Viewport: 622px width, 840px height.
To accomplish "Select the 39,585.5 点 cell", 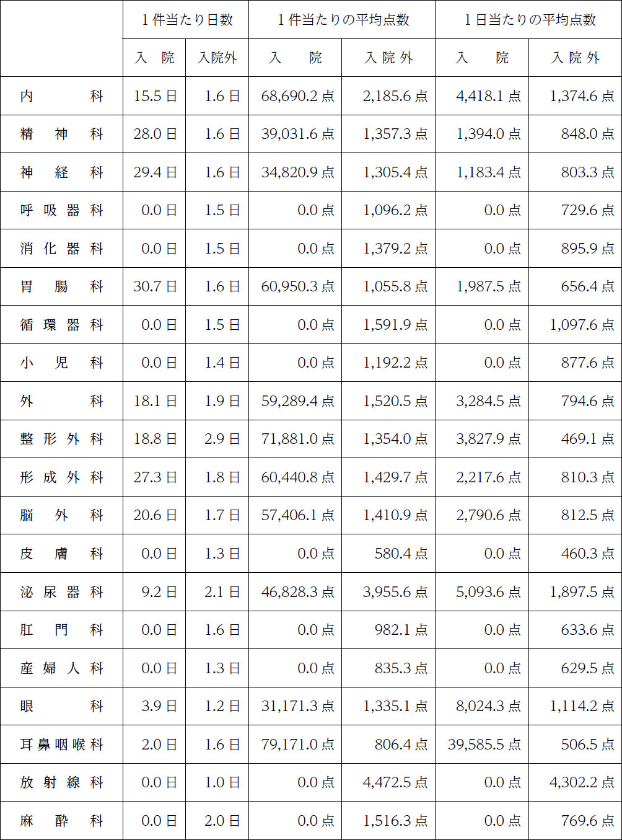I will [484, 745].
